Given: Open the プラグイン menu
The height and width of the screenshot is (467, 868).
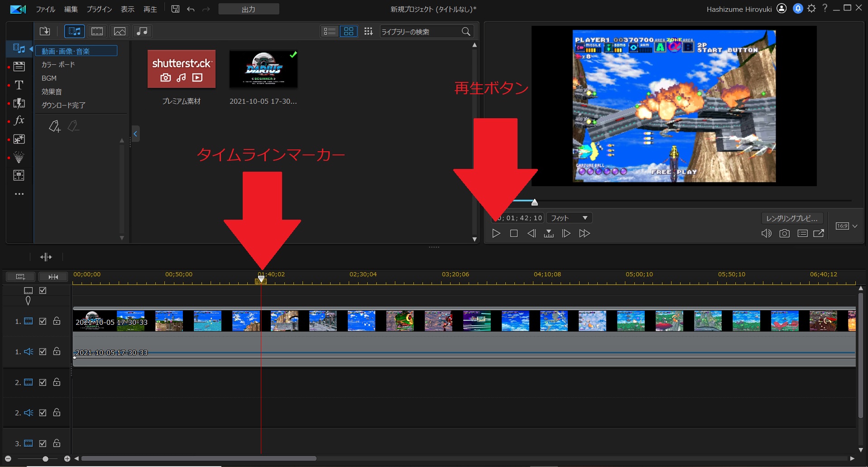Looking at the screenshot, I should (99, 9).
